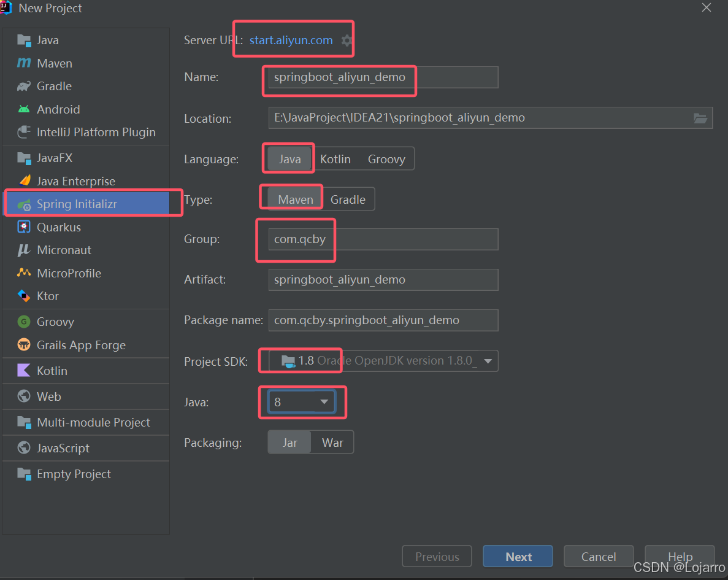Select IntelliJ Platform Plugin entry

click(x=86, y=132)
